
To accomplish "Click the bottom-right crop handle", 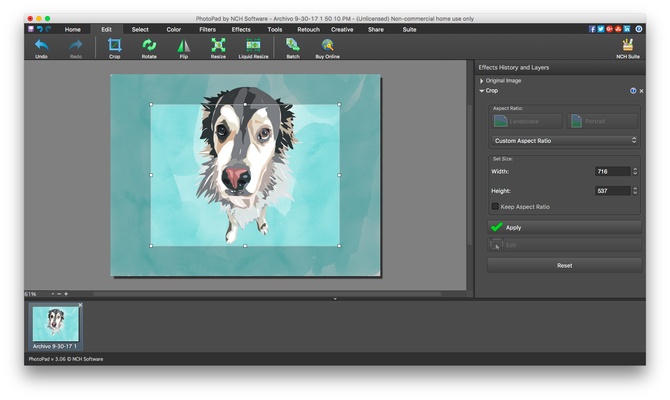I will click(x=339, y=246).
